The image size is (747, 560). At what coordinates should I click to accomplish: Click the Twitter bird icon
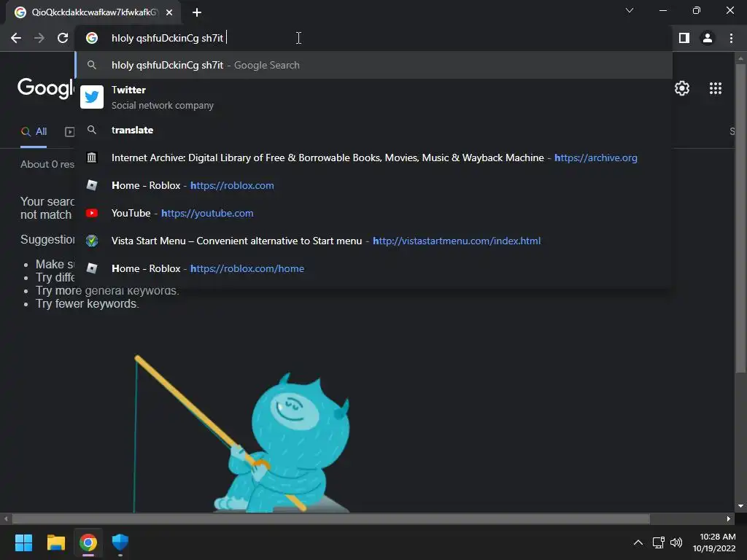coord(92,97)
